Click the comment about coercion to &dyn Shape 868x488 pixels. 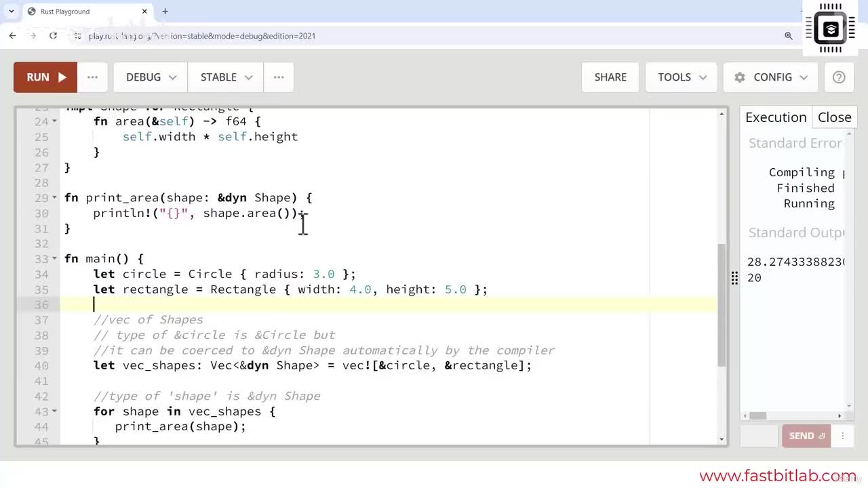pos(324,350)
